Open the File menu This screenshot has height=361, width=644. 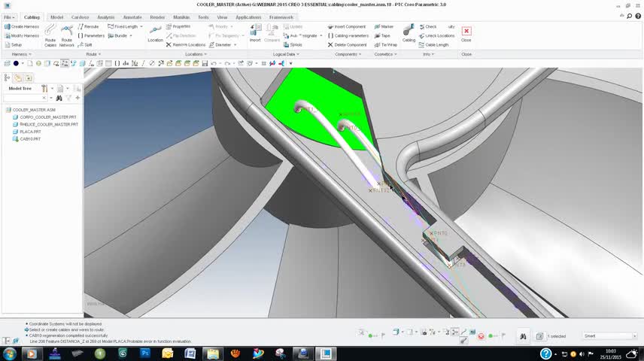click(9, 17)
